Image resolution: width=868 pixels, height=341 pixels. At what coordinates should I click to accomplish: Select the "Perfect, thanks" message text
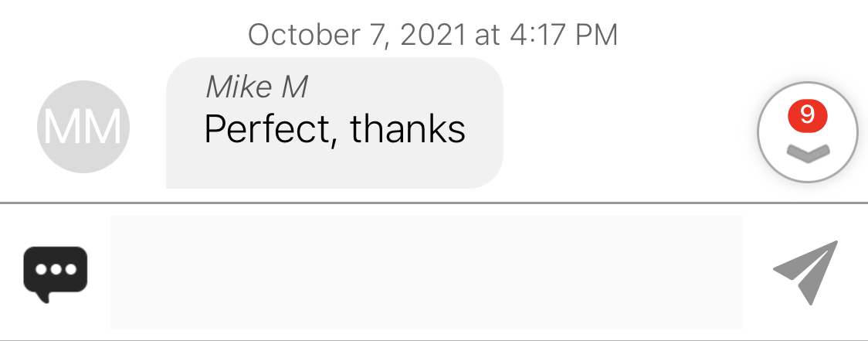(334, 129)
